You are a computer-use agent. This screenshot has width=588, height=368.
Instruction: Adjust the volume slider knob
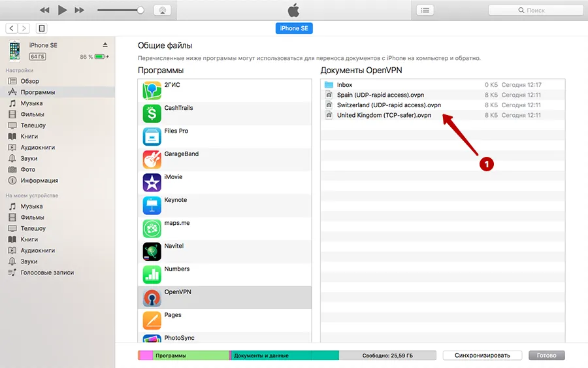tap(140, 10)
